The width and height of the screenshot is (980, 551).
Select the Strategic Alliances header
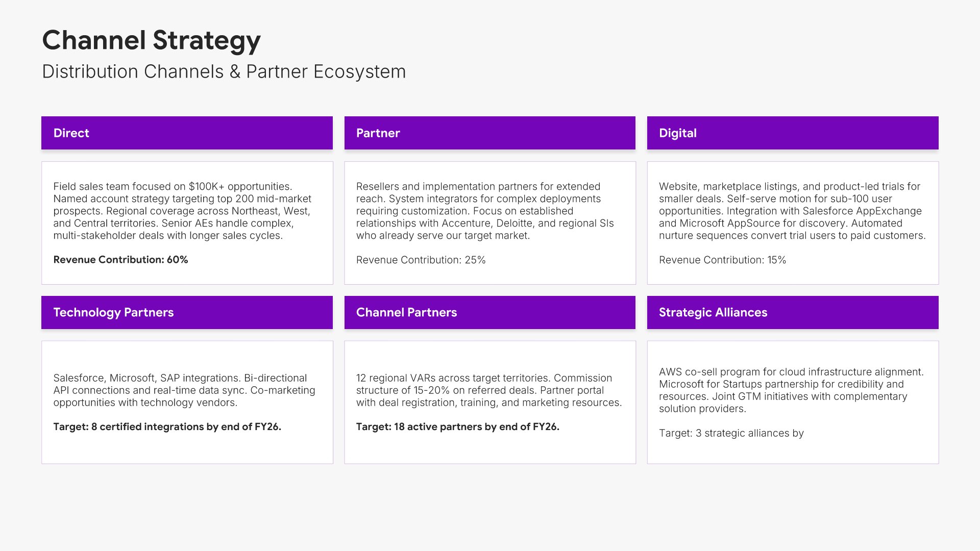click(x=792, y=312)
